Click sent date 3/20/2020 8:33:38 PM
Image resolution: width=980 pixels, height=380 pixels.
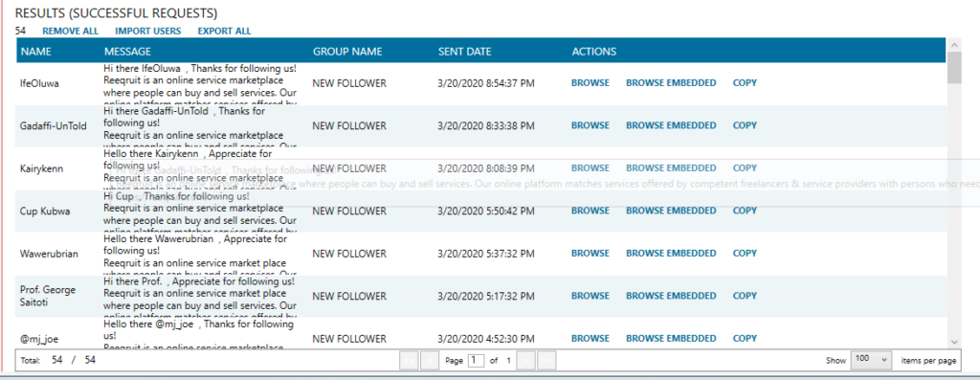tap(486, 125)
